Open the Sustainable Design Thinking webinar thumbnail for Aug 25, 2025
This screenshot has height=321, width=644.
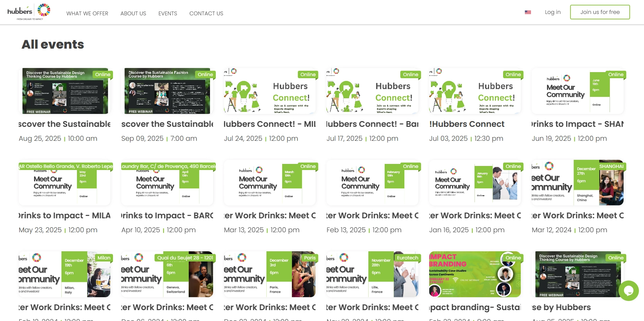[65, 91]
